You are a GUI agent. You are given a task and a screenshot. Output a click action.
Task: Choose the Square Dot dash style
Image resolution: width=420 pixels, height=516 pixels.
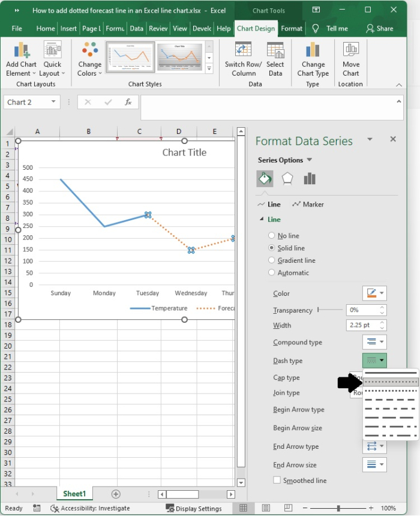pyautogui.click(x=391, y=391)
